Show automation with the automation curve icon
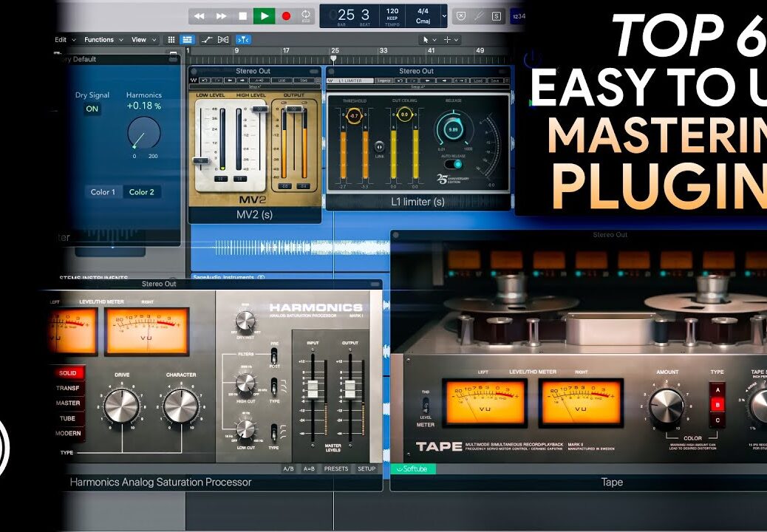Screen dimensions: 767x532 click(x=207, y=40)
